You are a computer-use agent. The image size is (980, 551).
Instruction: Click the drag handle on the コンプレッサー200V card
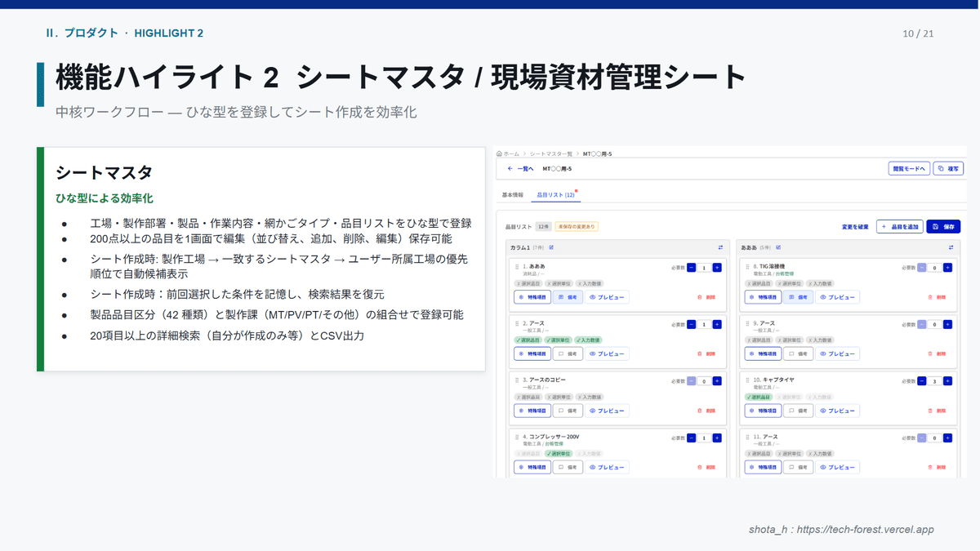click(x=517, y=438)
